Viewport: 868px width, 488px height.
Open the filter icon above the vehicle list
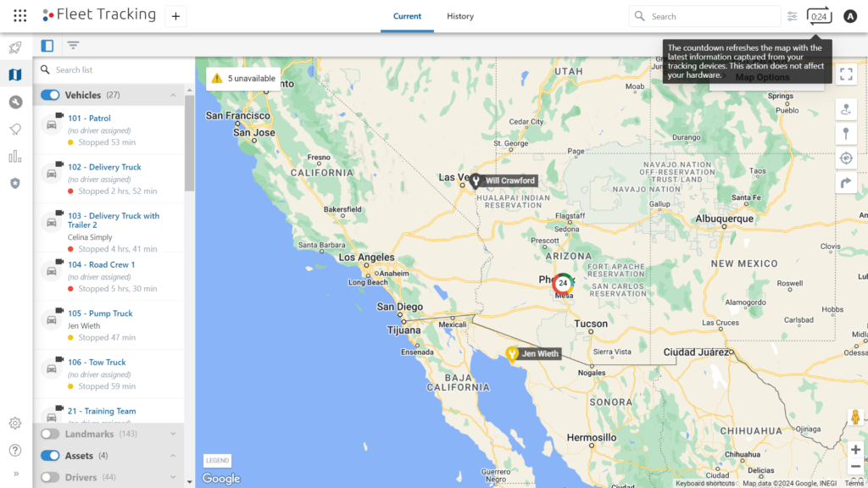coord(73,45)
